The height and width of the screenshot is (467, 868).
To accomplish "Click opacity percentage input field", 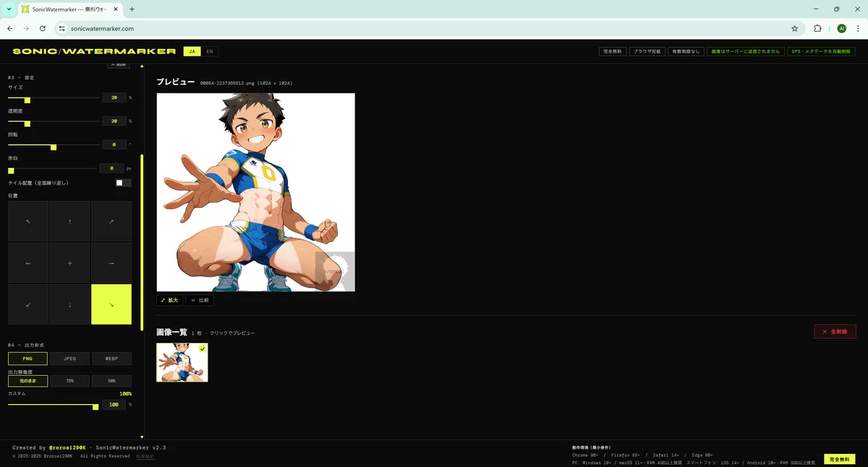I will 114,121.
